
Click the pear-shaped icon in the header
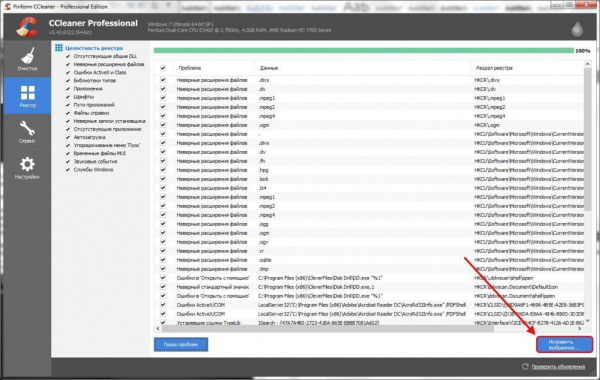[577, 28]
